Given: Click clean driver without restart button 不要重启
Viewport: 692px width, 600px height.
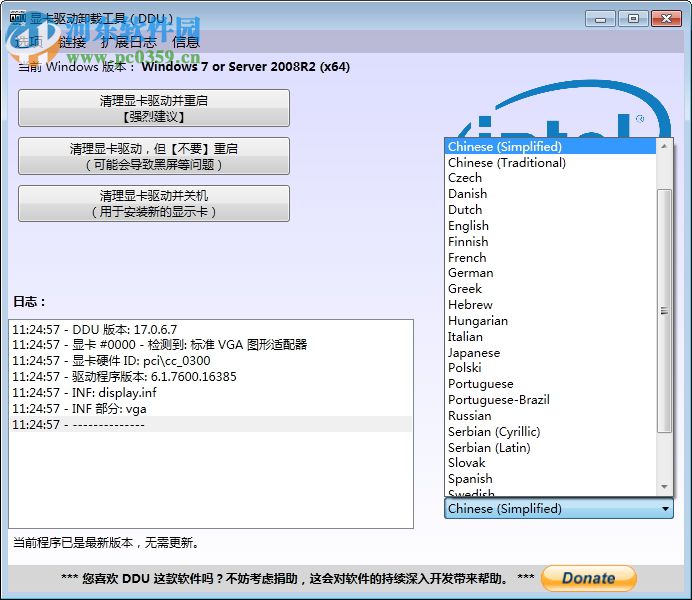Looking at the screenshot, I should pos(154,156).
